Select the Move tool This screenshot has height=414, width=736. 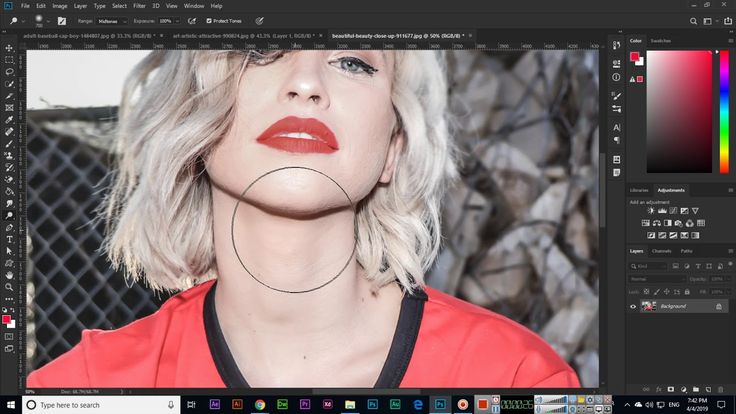[9, 48]
